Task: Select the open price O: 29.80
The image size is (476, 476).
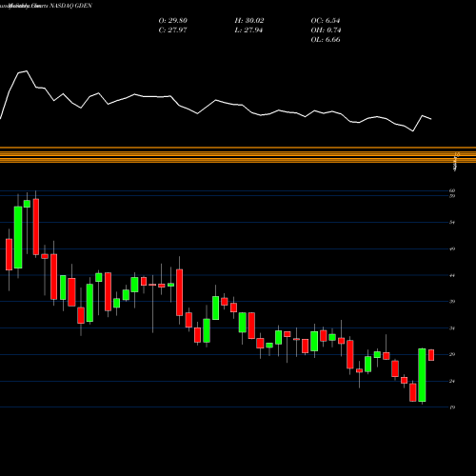Action: pyautogui.click(x=173, y=21)
